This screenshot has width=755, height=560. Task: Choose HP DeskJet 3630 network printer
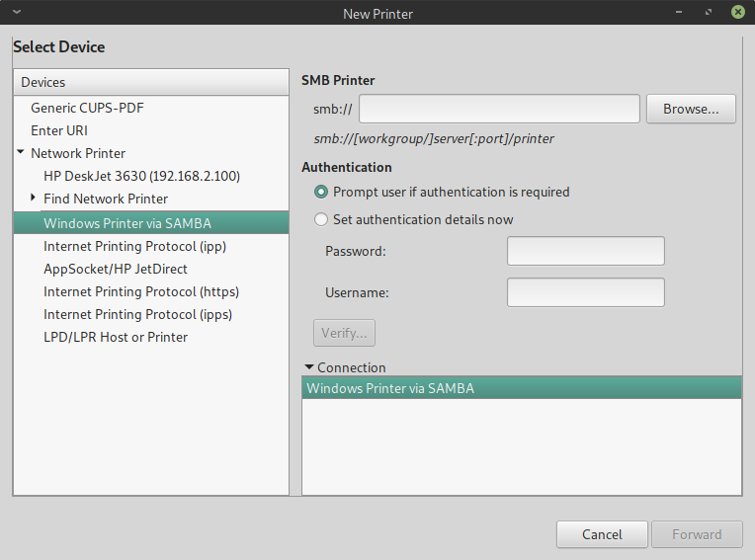coord(141,176)
